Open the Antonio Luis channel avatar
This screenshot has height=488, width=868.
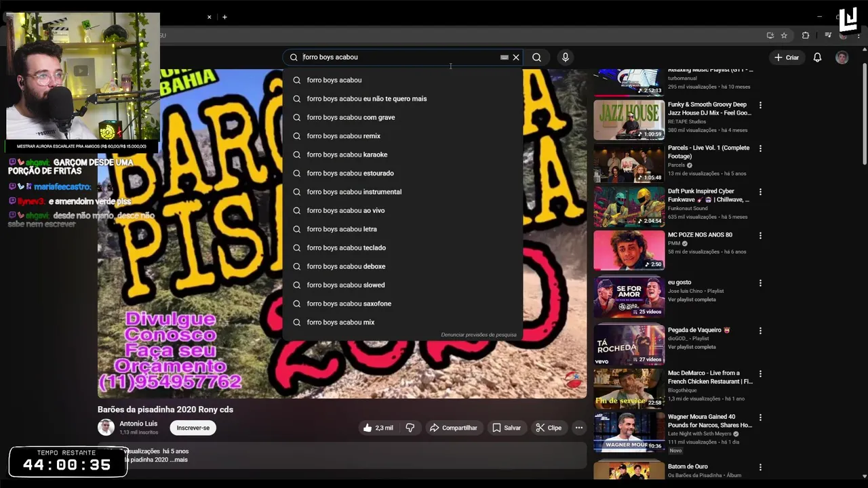[x=106, y=427]
